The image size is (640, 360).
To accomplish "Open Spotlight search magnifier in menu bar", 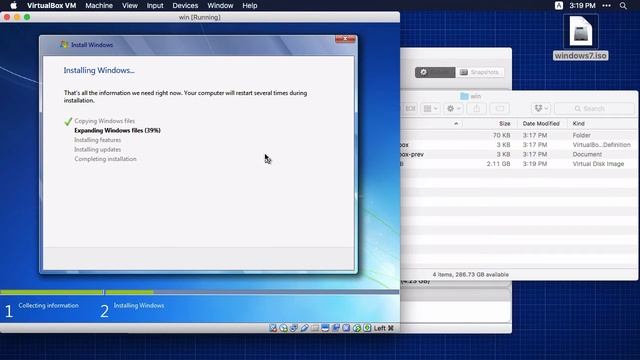I will tap(623, 6).
